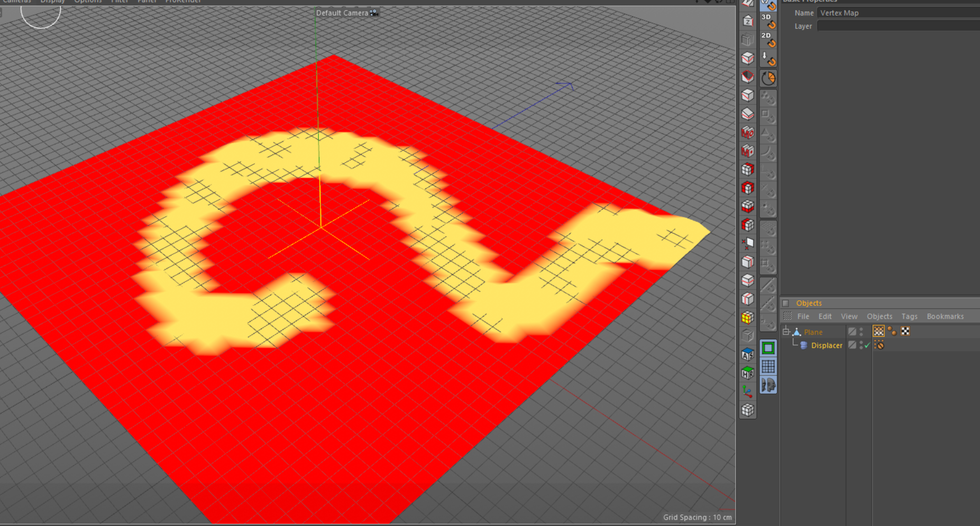This screenshot has width=980, height=526.
Task: Select the 2D snapping magnet icon
Action: pos(768,40)
